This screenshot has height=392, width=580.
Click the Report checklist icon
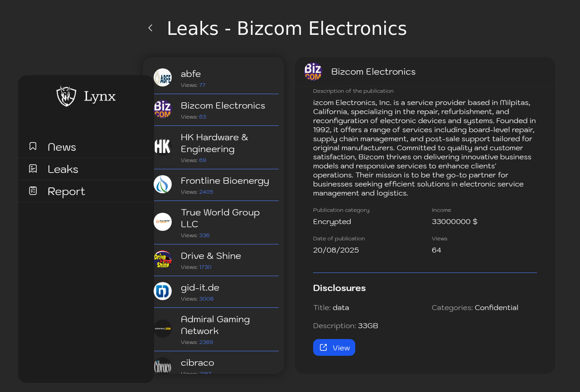[33, 191]
